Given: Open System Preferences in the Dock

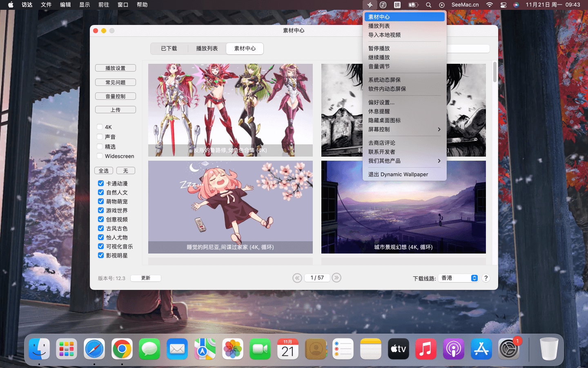Looking at the screenshot, I should click(509, 349).
